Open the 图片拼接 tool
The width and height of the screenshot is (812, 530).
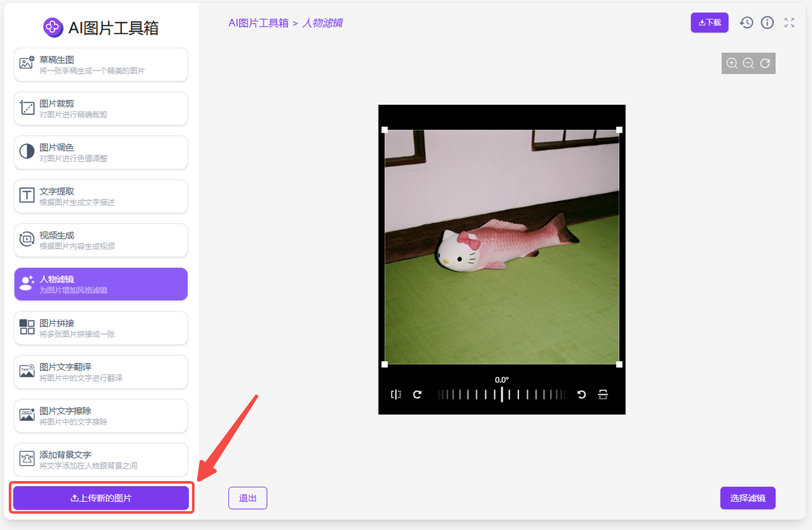[x=101, y=328]
